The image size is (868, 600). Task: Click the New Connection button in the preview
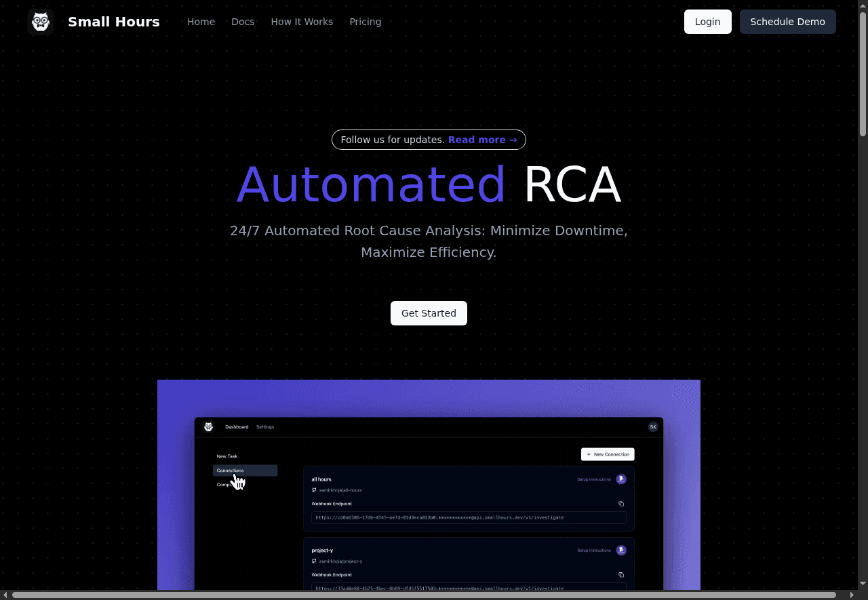(x=608, y=454)
